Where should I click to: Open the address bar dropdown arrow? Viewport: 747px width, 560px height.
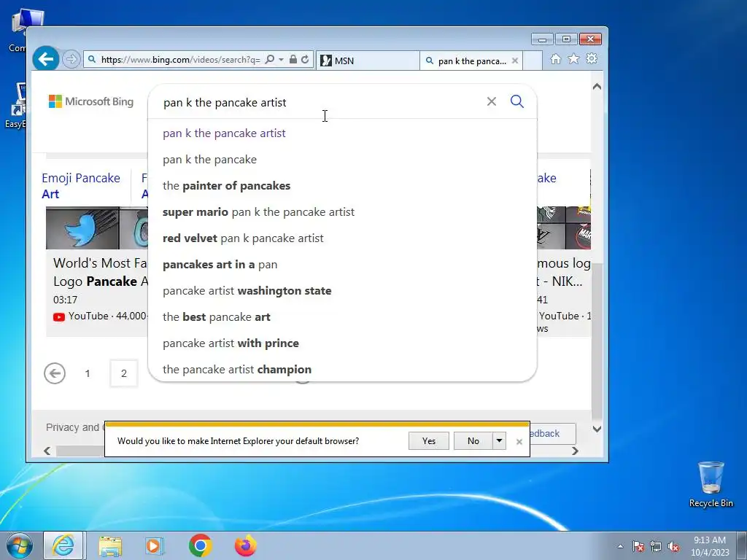pos(281,60)
